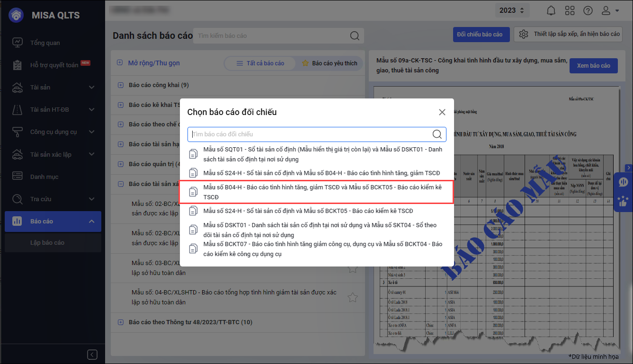Switch to the Báo cáo yêu thích tab
The height and width of the screenshot is (364, 633).
tap(330, 63)
